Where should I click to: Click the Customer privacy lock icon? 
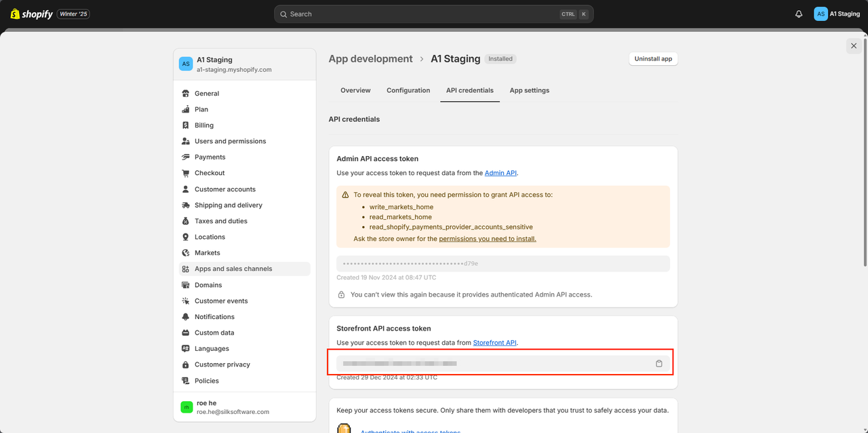pyautogui.click(x=186, y=364)
